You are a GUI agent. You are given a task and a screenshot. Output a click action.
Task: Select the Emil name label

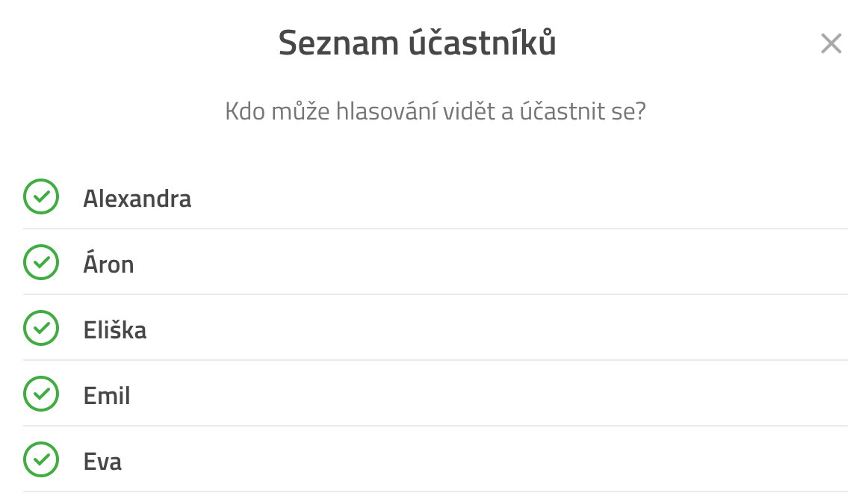(x=107, y=396)
